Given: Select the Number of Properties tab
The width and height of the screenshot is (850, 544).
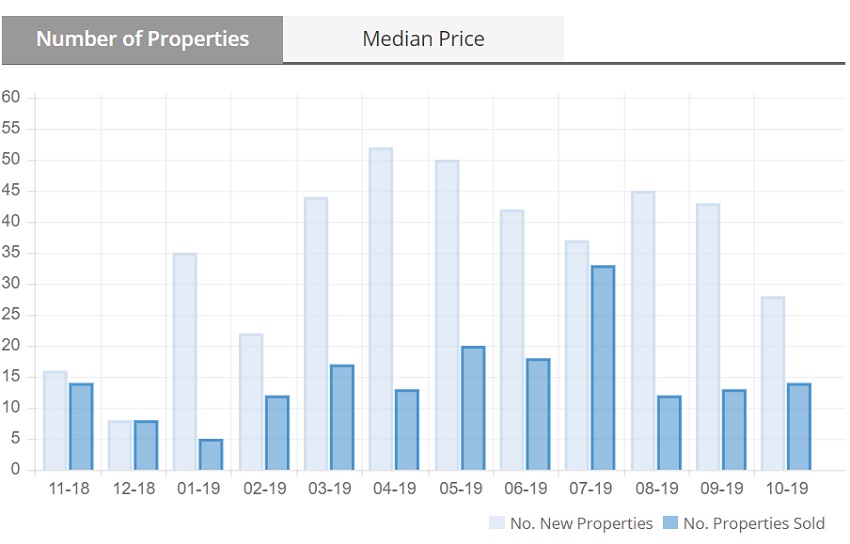Looking at the screenshot, I should point(142,39).
